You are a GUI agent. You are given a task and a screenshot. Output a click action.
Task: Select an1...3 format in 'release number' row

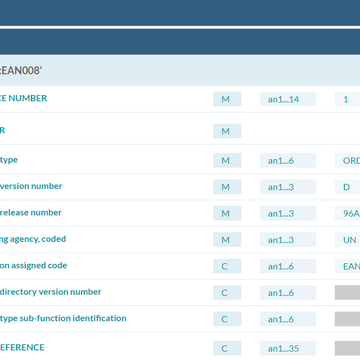[x=288, y=213]
